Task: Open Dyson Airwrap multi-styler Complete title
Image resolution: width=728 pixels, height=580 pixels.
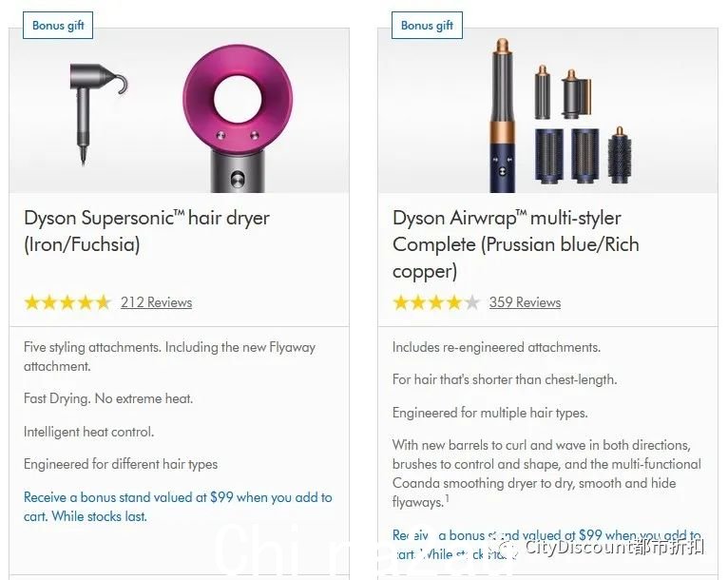Action: point(516,244)
